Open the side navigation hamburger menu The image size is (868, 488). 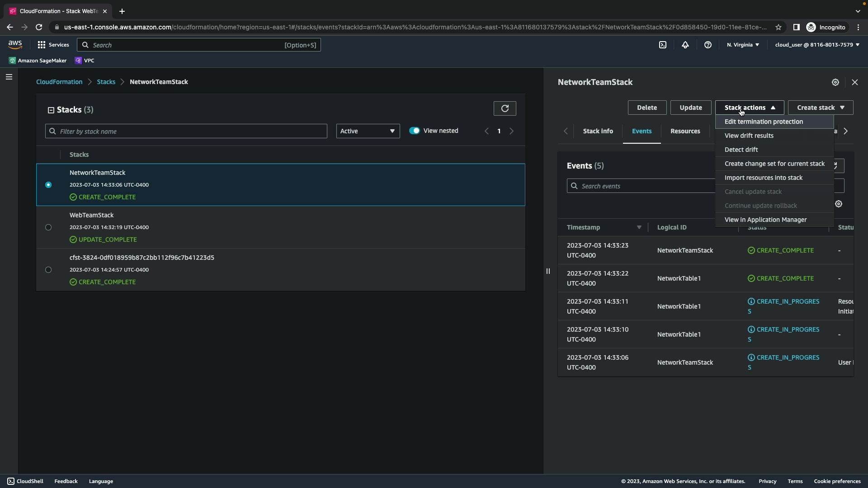(x=9, y=77)
